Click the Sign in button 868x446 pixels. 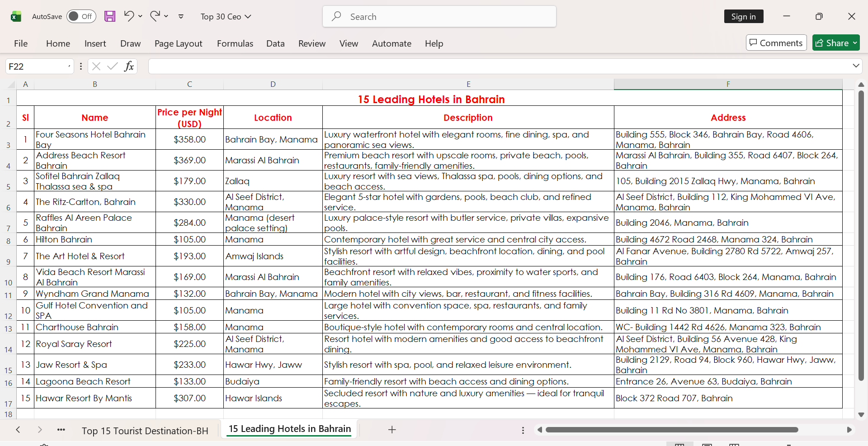pos(744,17)
